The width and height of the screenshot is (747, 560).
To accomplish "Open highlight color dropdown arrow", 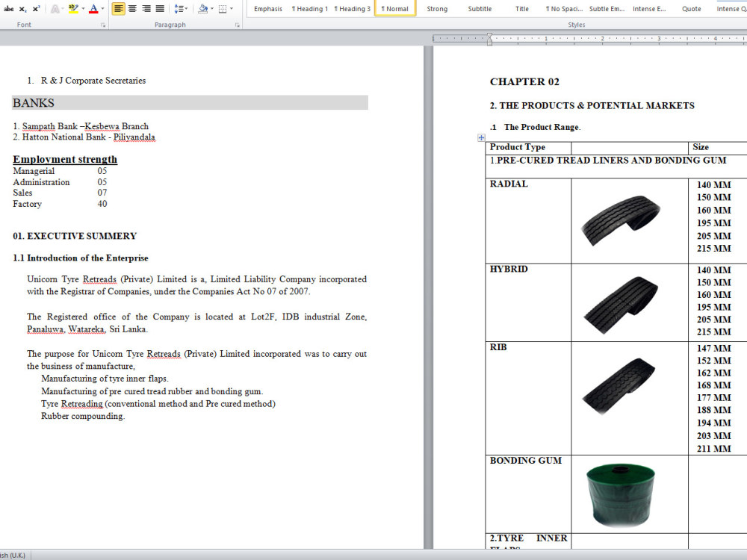I will 83,8.
